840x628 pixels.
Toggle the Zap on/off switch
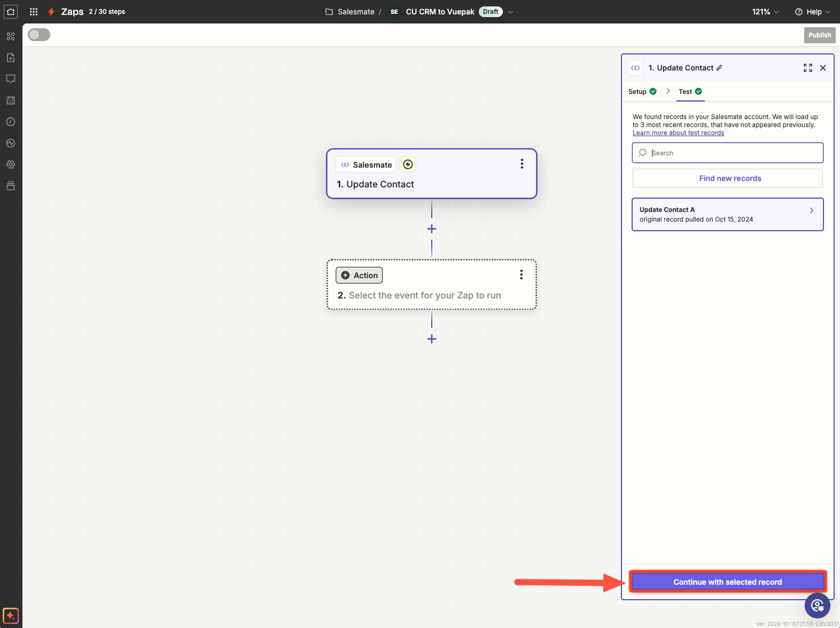(39, 35)
